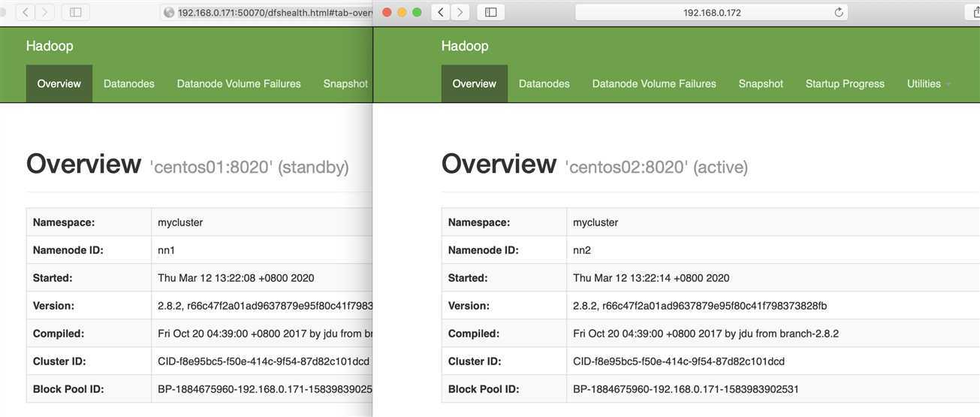
Task: Click the forward arrow in the right Safari window
Action: [460, 12]
